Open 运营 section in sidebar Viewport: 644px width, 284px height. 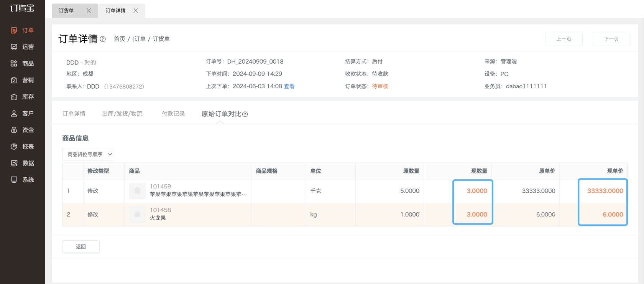(x=14, y=47)
